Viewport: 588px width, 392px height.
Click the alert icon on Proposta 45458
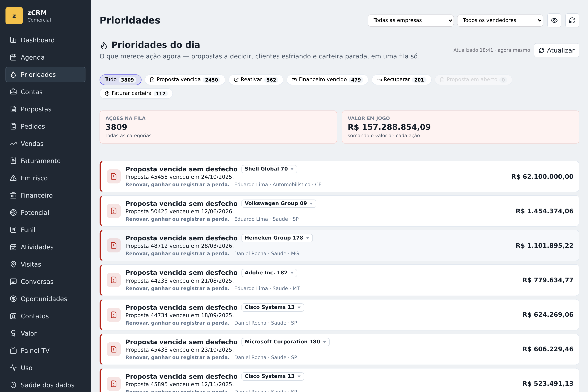113,177
